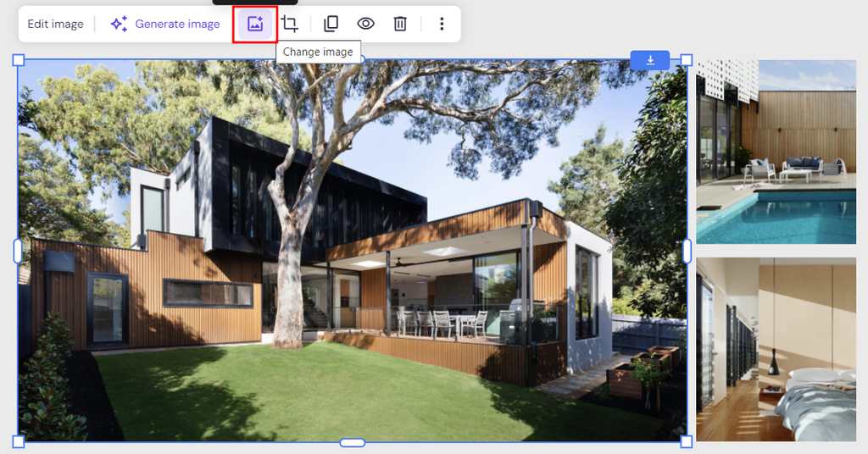Select the main house exterior image
The image size is (868, 454).
[x=352, y=251]
